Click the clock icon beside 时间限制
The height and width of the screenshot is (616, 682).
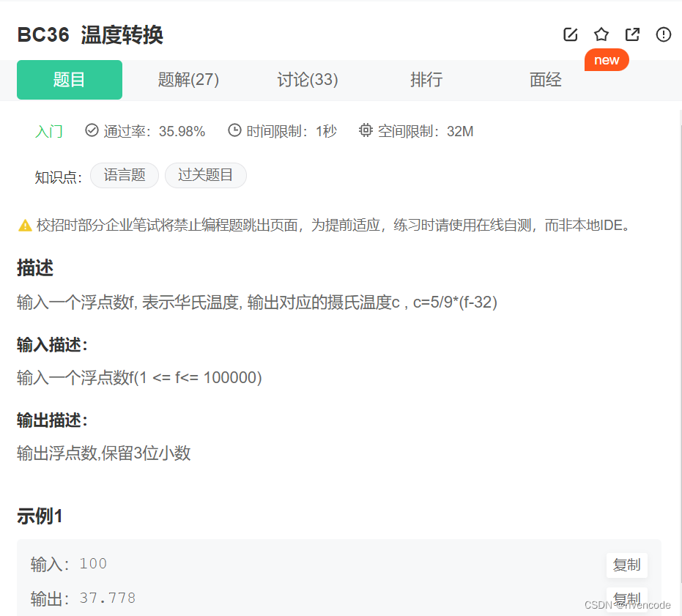click(x=234, y=130)
